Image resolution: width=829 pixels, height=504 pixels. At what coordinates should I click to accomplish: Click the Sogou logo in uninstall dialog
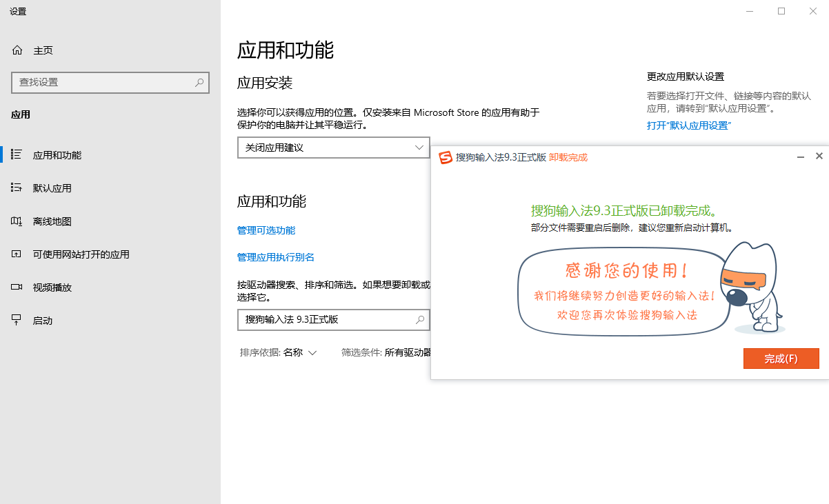[x=446, y=157]
